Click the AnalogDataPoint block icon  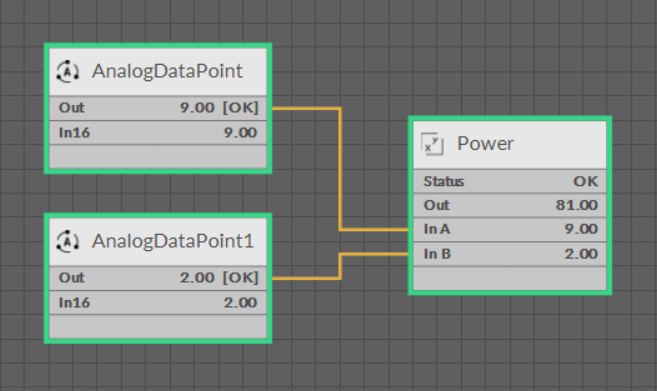[x=67, y=72]
